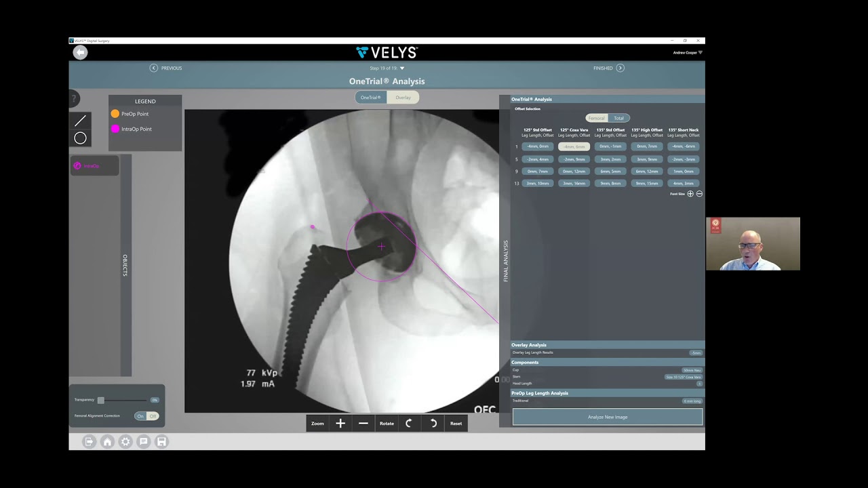Viewport: 868px width, 488px height.
Task: Go to the home screen icon
Action: tap(107, 441)
